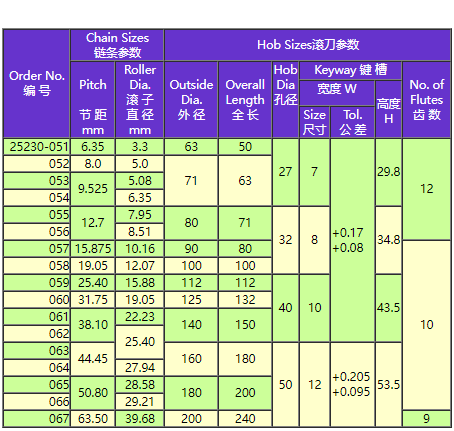Click the Pitch column header
The height and width of the screenshot is (431, 454).
(x=93, y=100)
